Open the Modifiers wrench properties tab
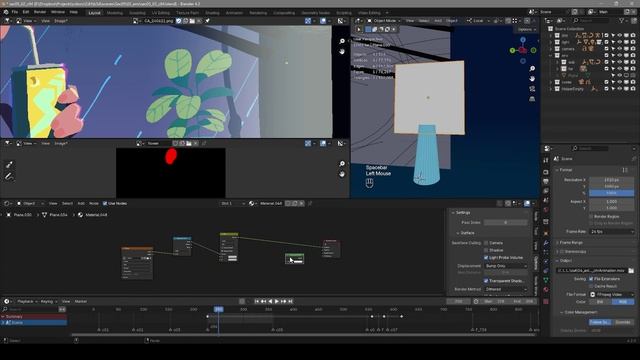The height and width of the screenshot is (360, 640). pos(546,243)
